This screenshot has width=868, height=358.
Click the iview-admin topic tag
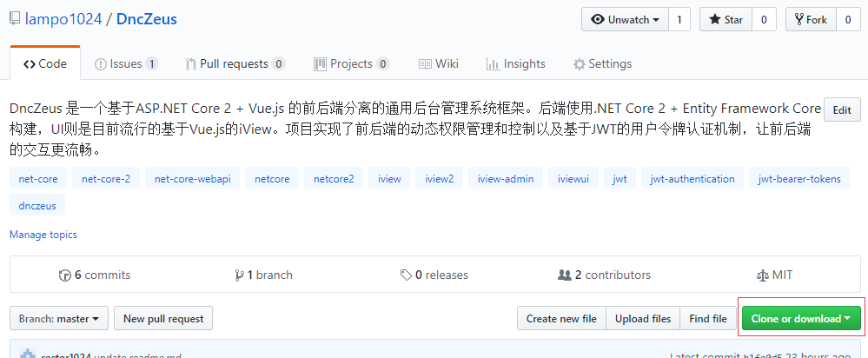tap(506, 179)
